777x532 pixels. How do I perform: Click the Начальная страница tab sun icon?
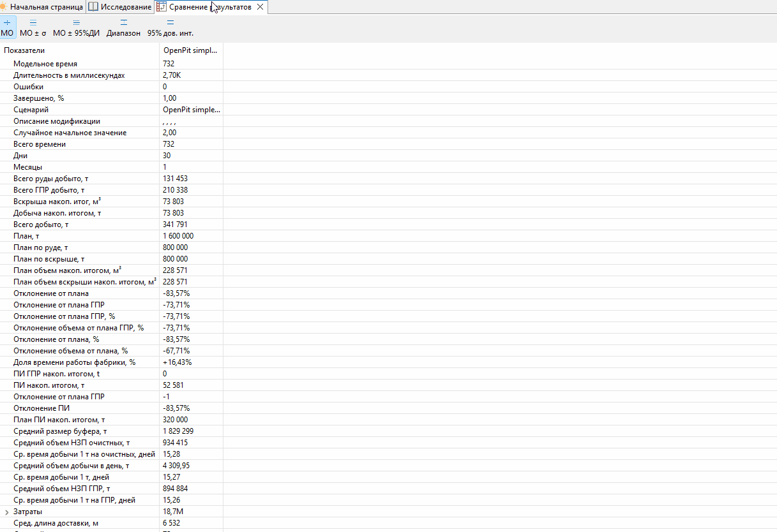[x=4, y=7]
